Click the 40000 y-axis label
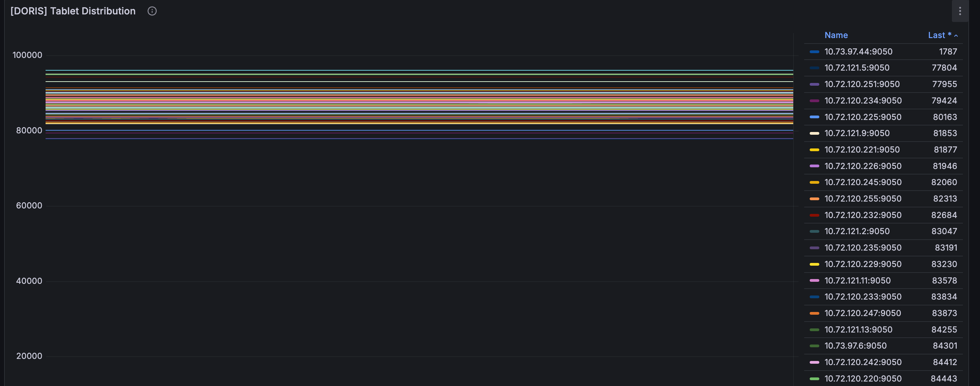This screenshot has height=386, width=980. pos(29,281)
